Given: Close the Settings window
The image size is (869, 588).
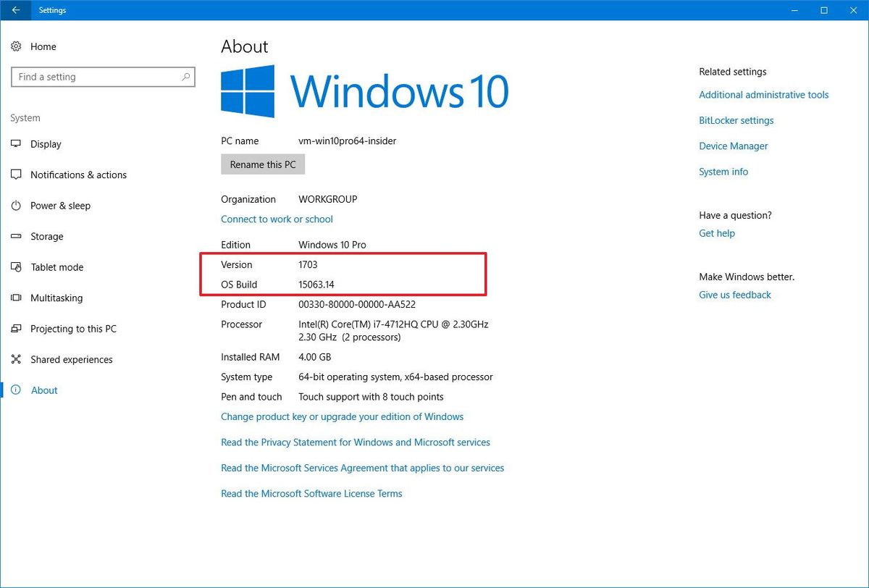Looking at the screenshot, I should click(x=855, y=10).
